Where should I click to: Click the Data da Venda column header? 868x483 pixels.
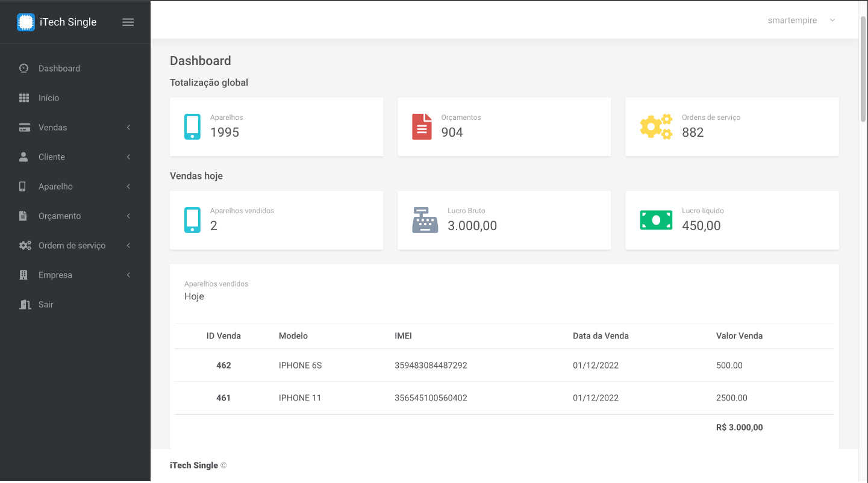pyautogui.click(x=601, y=336)
